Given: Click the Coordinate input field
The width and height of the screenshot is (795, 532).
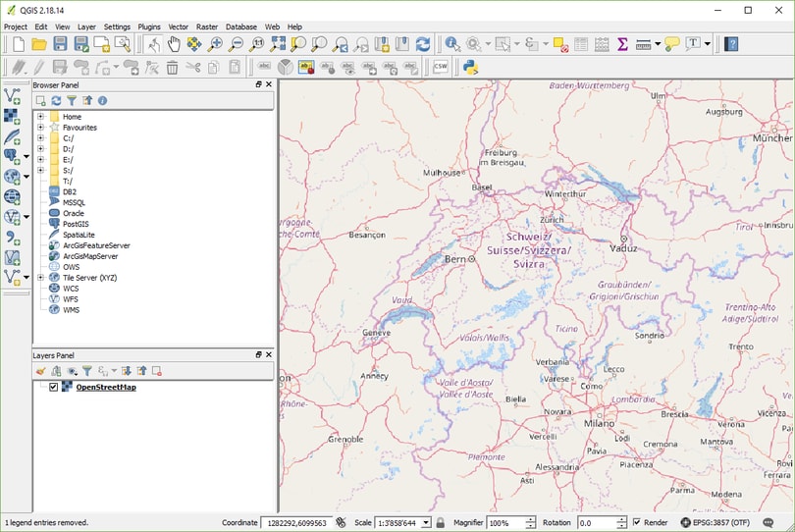Looking at the screenshot, I should [296, 522].
